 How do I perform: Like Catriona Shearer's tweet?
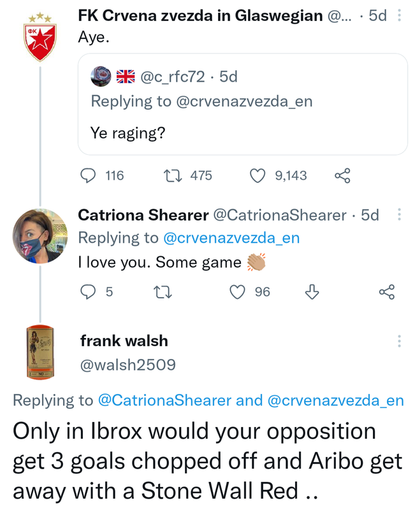click(238, 292)
